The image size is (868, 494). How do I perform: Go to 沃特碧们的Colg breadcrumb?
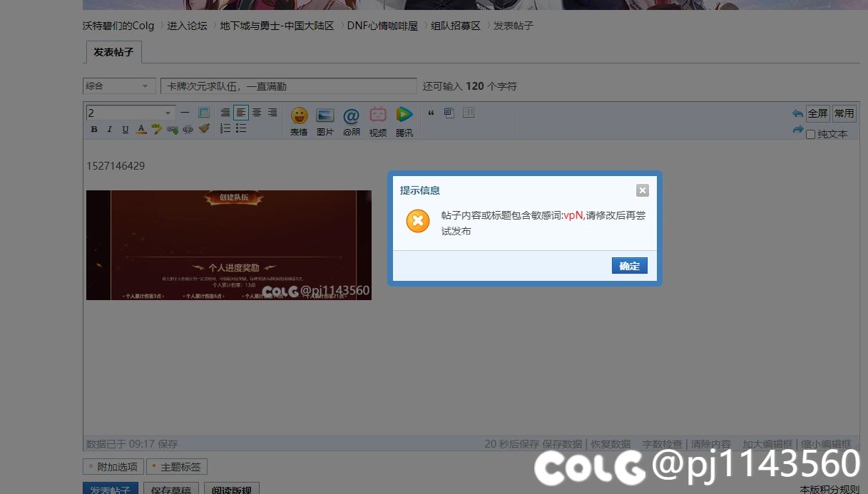click(x=118, y=26)
